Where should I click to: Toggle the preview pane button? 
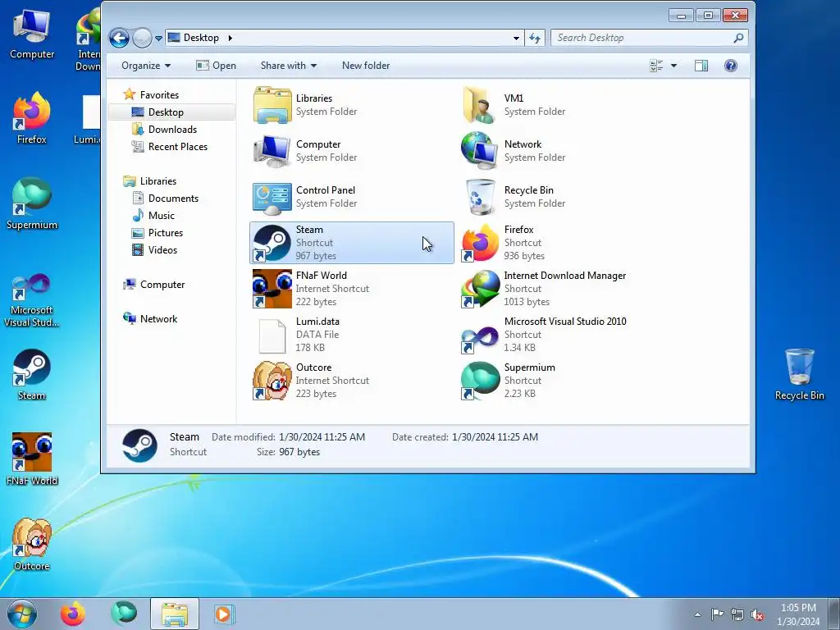[701, 66]
